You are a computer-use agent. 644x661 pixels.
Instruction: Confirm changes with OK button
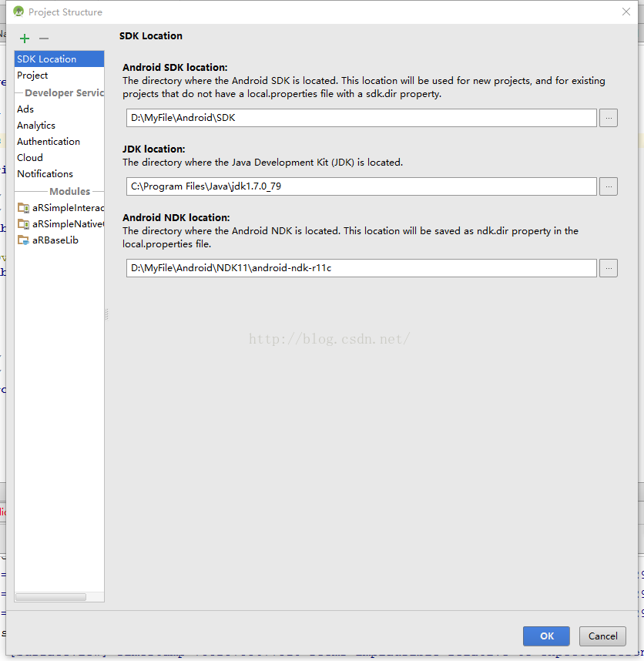[x=546, y=636]
